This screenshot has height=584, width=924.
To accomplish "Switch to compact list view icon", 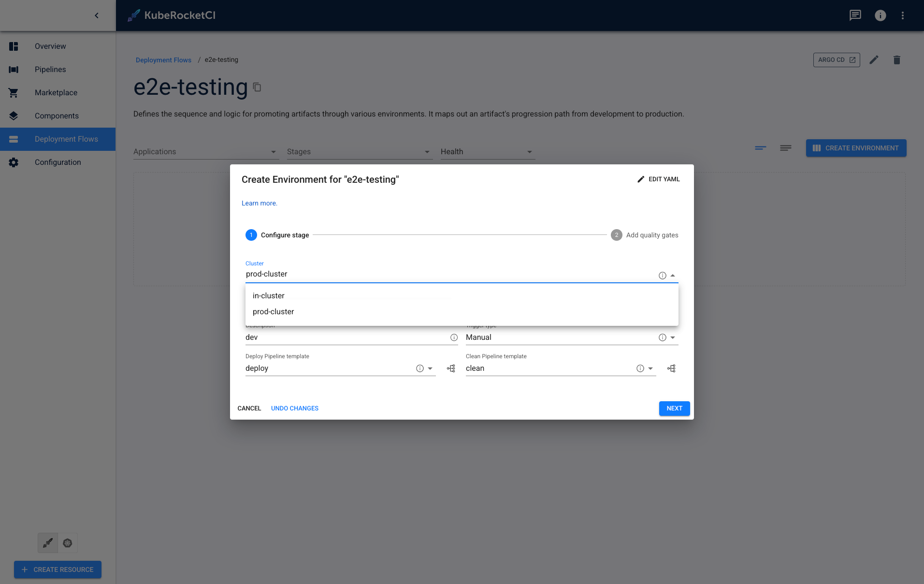I will 761,148.
